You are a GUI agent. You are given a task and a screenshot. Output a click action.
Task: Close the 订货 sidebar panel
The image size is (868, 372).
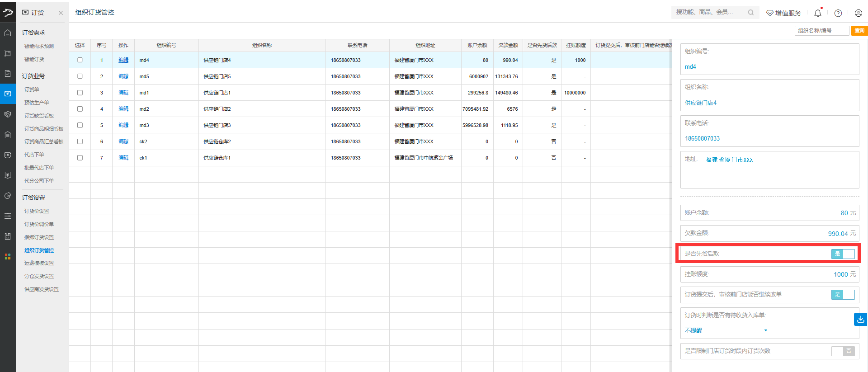click(61, 13)
